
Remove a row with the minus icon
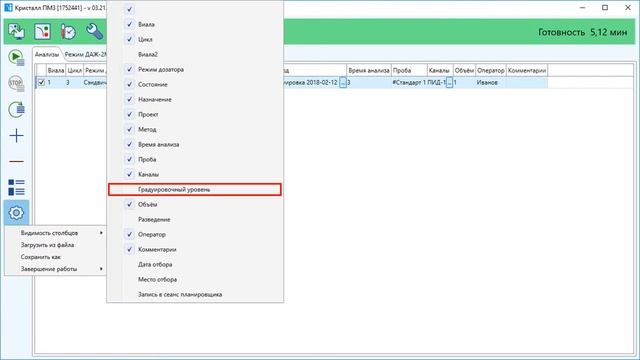[16, 162]
